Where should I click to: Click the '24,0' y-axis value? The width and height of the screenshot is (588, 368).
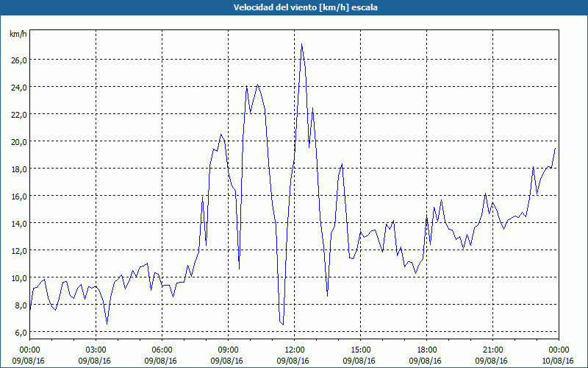point(19,88)
